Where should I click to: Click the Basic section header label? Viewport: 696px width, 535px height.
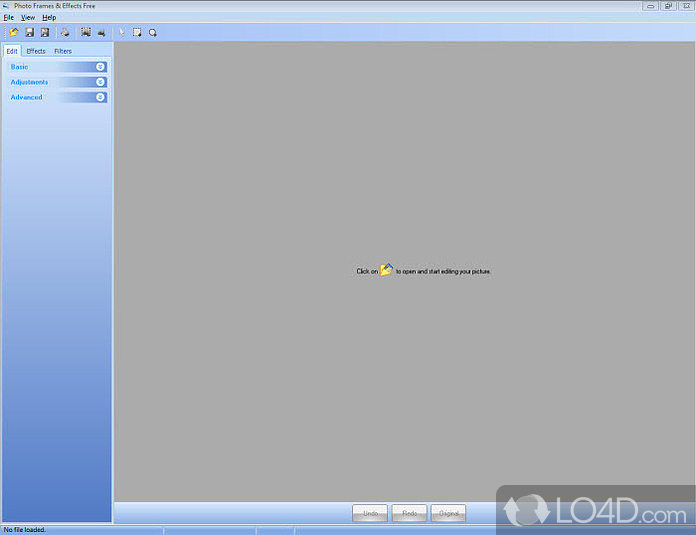(20, 67)
